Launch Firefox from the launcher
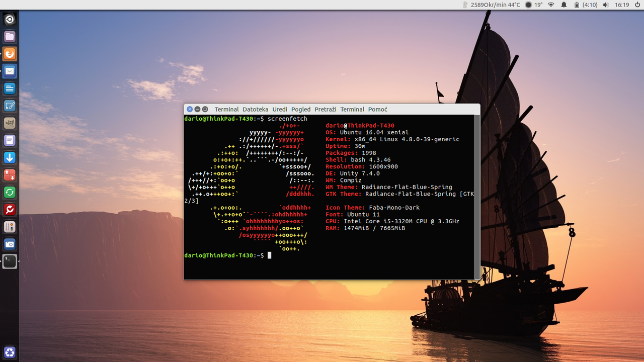The width and height of the screenshot is (644, 362). coord(10,54)
